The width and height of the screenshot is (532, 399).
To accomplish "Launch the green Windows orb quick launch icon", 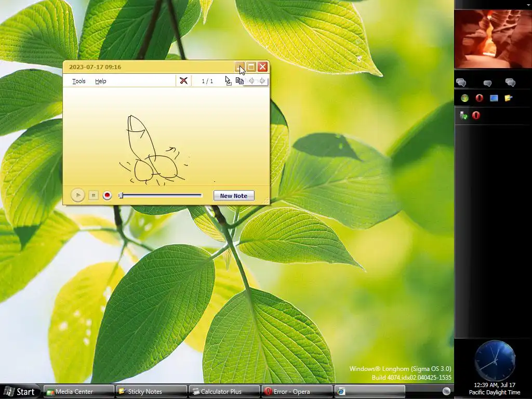I will click(x=464, y=98).
